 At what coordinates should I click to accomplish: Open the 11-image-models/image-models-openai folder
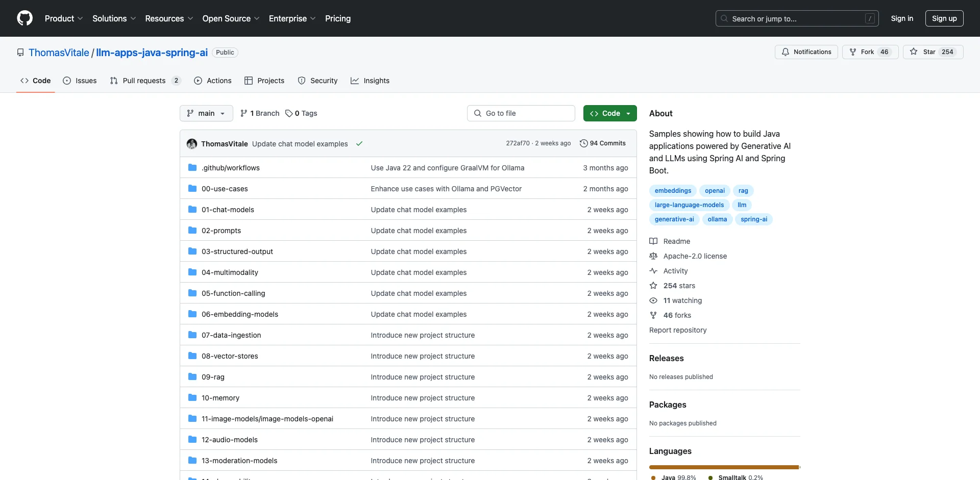pos(267,419)
